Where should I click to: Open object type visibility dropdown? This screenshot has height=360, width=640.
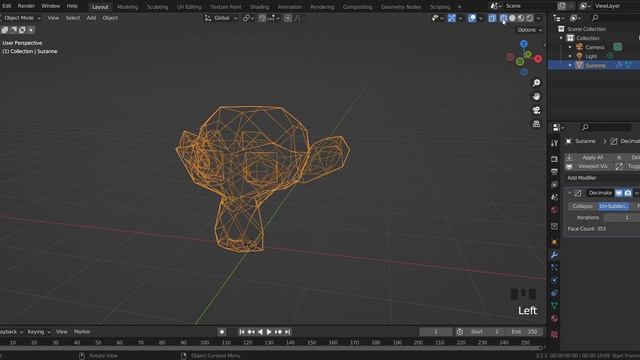438,18
